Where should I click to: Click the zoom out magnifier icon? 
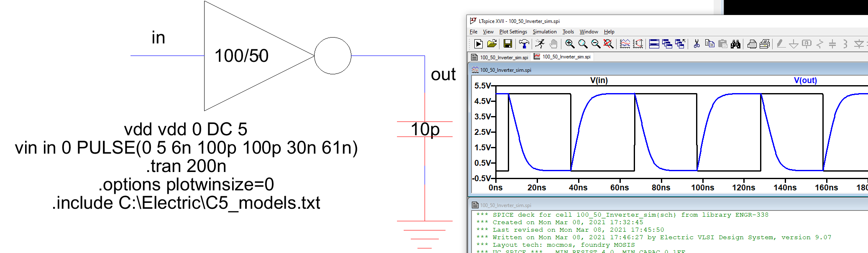pos(596,44)
